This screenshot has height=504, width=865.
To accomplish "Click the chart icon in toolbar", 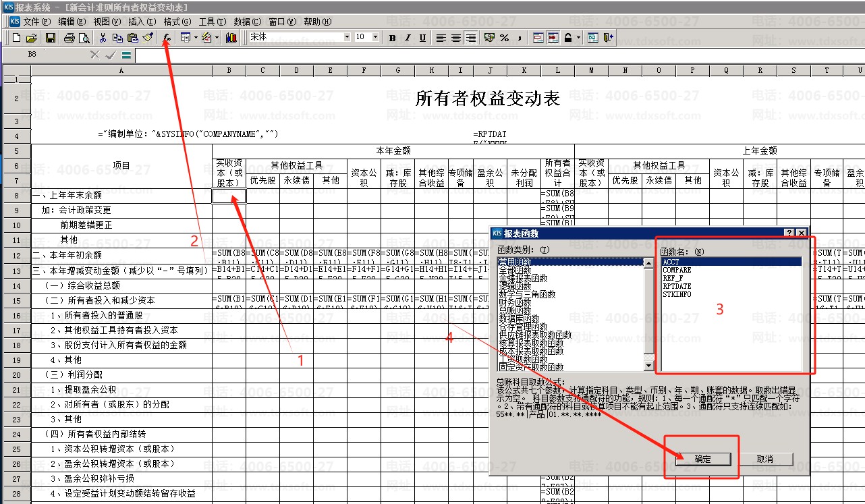I will tap(231, 38).
